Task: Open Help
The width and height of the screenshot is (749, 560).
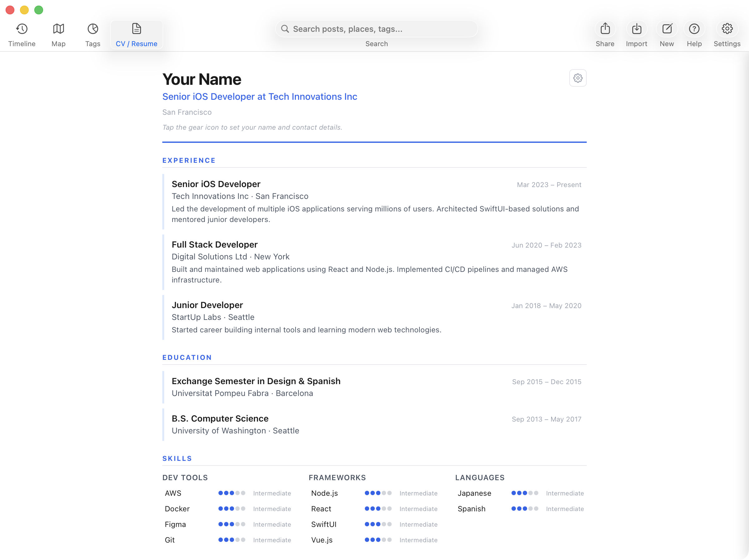Action: pyautogui.click(x=694, y=34)
